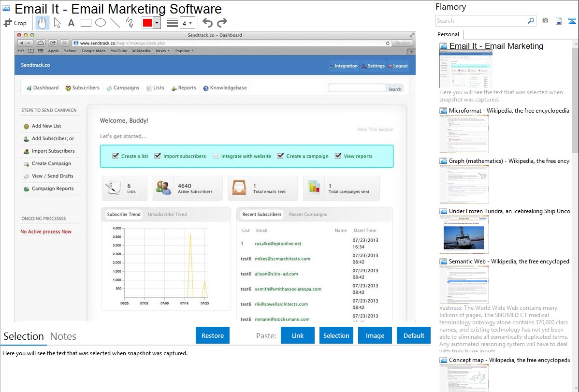579x392 pixels.
Task: Switch to the Notes tab
Action: point(63,336)
